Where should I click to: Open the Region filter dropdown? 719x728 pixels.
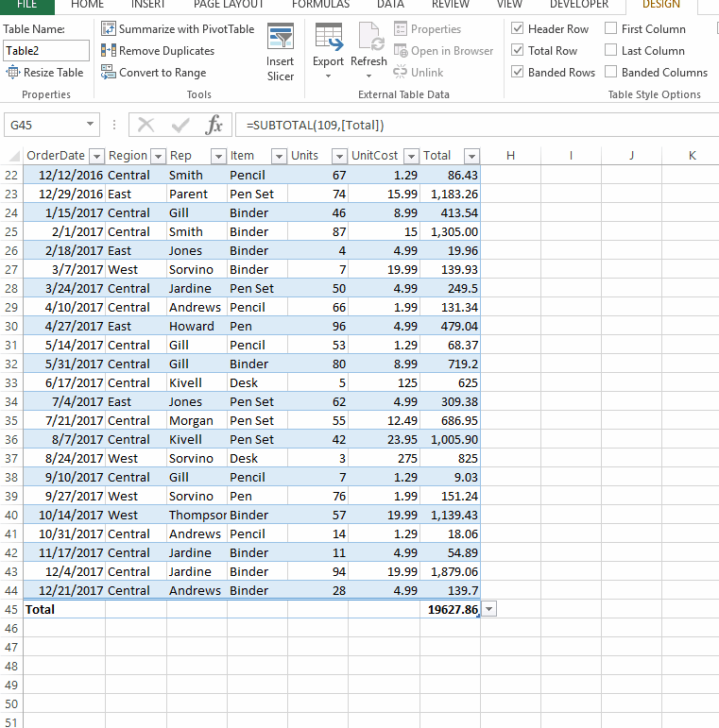click(159, 157)
